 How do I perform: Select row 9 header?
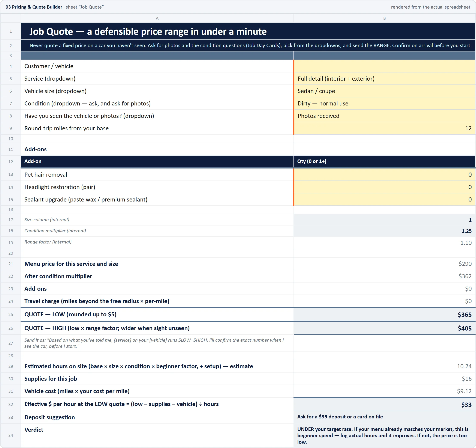tap(10, 128)
